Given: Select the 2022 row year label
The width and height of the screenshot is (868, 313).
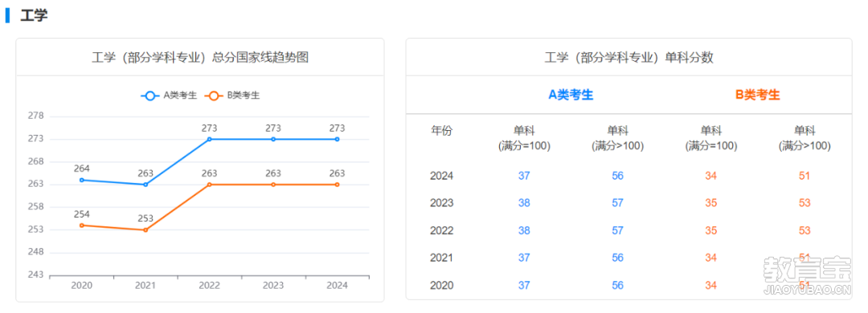Looking at the screenshot, I should pos(441,230).
